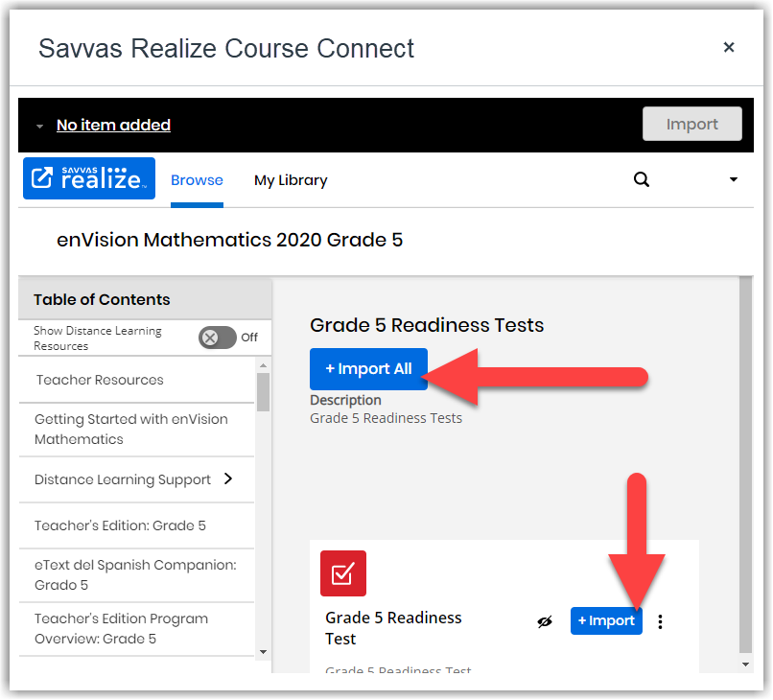Switch to the My Library tab
Screen dimensions: 773x700
tap(291, 180)
